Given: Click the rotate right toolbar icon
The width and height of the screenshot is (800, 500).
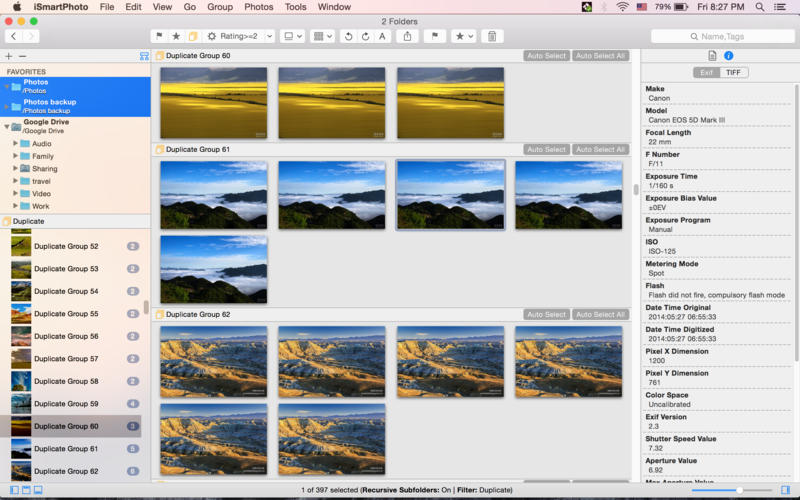Looking at the screenshot, I should (x=365, y=36).
